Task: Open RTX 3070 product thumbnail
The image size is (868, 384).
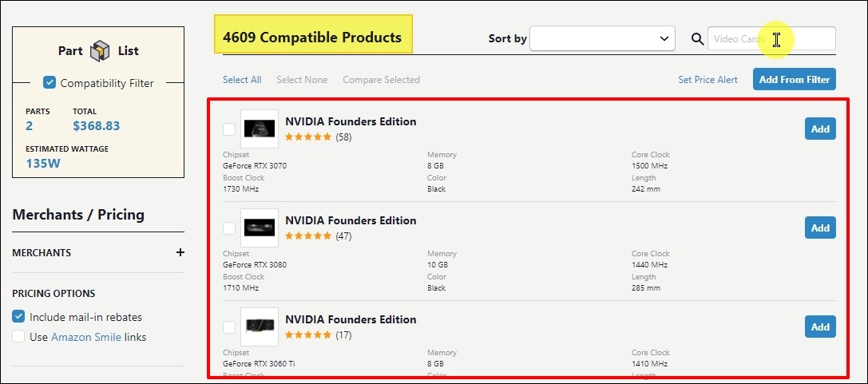Action: pos(260,129)
